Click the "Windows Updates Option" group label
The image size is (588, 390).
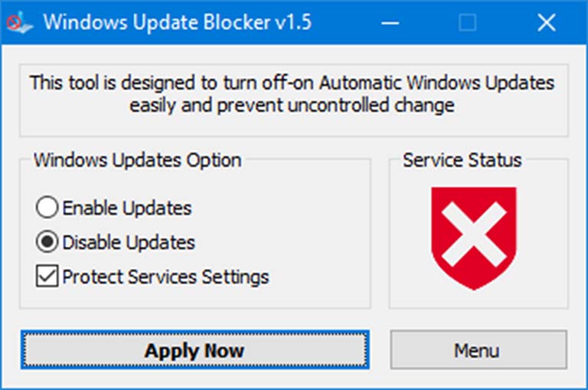(x=138, y=161)
